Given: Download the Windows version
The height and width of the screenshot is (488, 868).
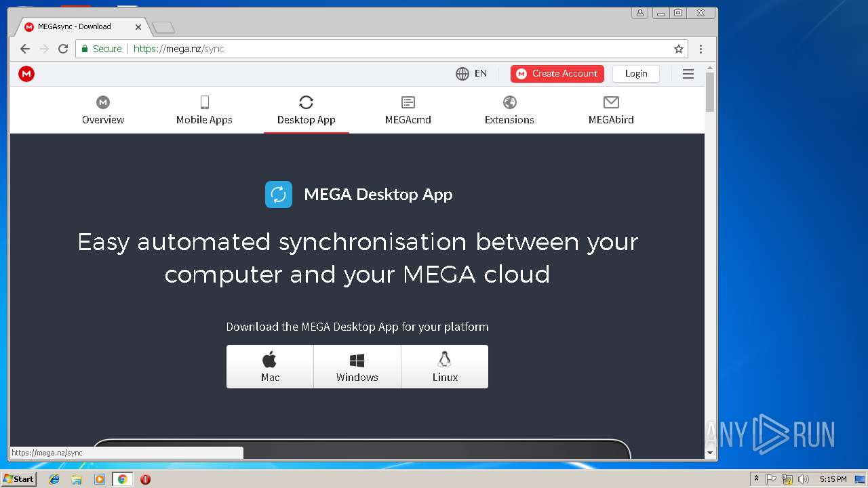Looking at the screenshot, I should click(x=357, y=367).
